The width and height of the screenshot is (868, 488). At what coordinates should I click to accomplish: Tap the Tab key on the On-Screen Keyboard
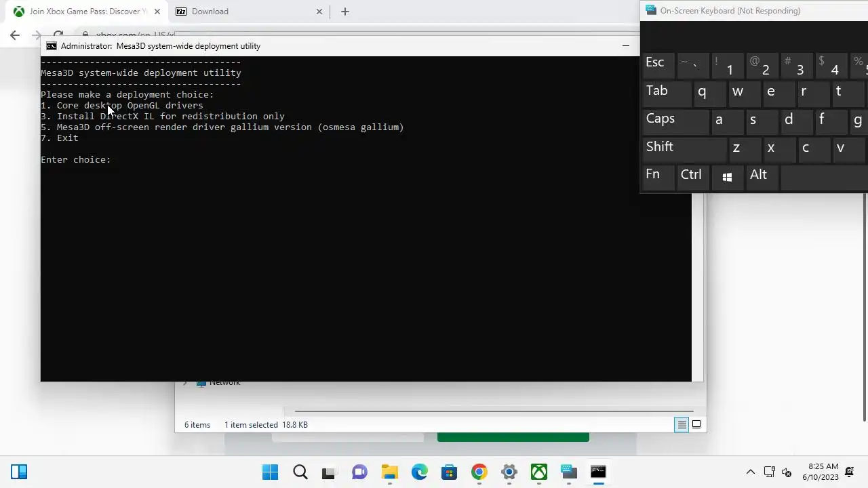point(667,94)
